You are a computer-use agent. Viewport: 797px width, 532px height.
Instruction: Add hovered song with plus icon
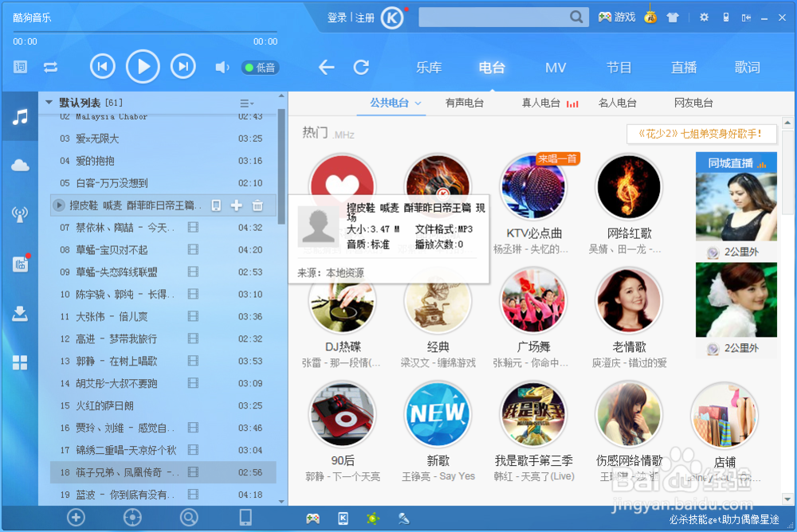pyautogui.click(x=237, y=205)
